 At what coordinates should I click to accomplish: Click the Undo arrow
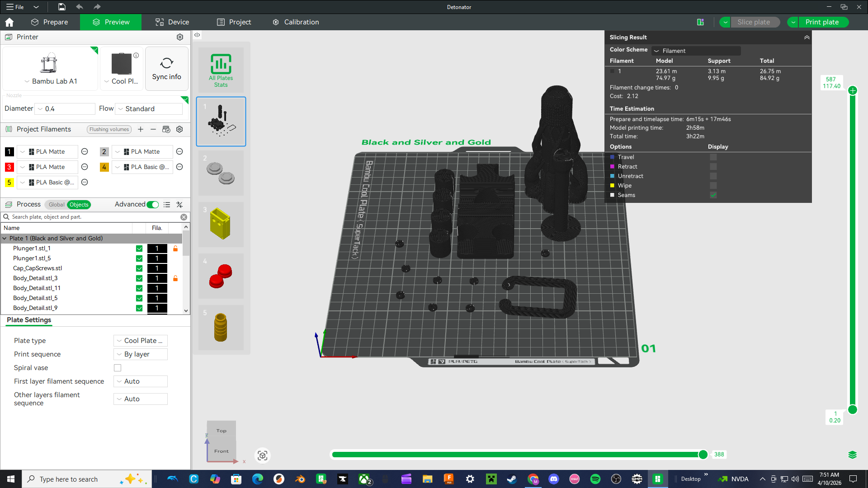pos(80,7)
